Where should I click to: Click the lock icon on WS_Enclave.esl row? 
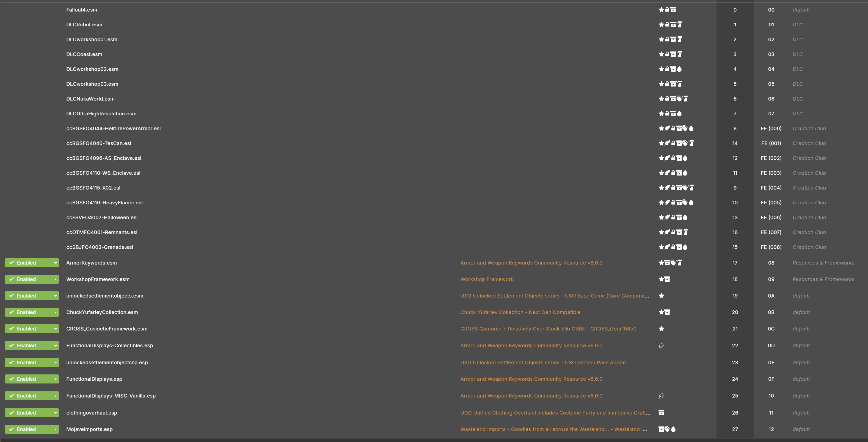coord(673,173)
